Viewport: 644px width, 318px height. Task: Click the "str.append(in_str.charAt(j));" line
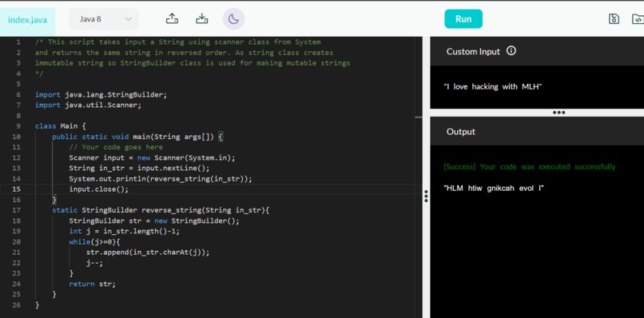[x=148, y=252]
